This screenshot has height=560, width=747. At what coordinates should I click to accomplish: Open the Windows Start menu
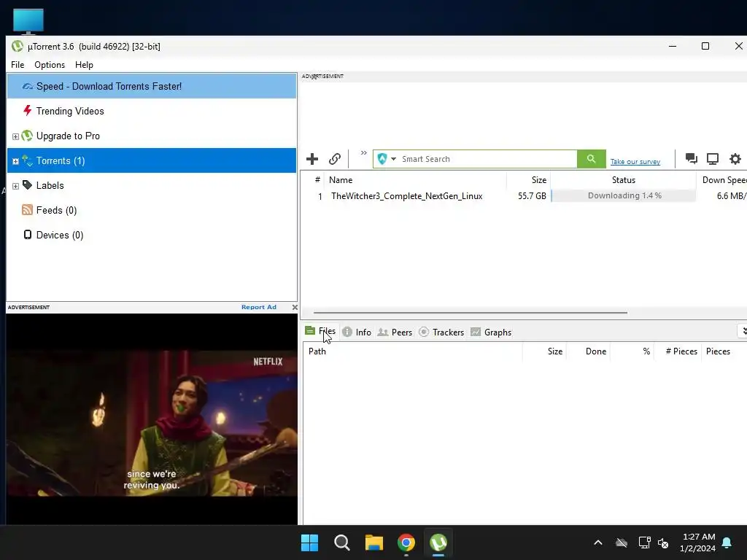click(309, 542)
